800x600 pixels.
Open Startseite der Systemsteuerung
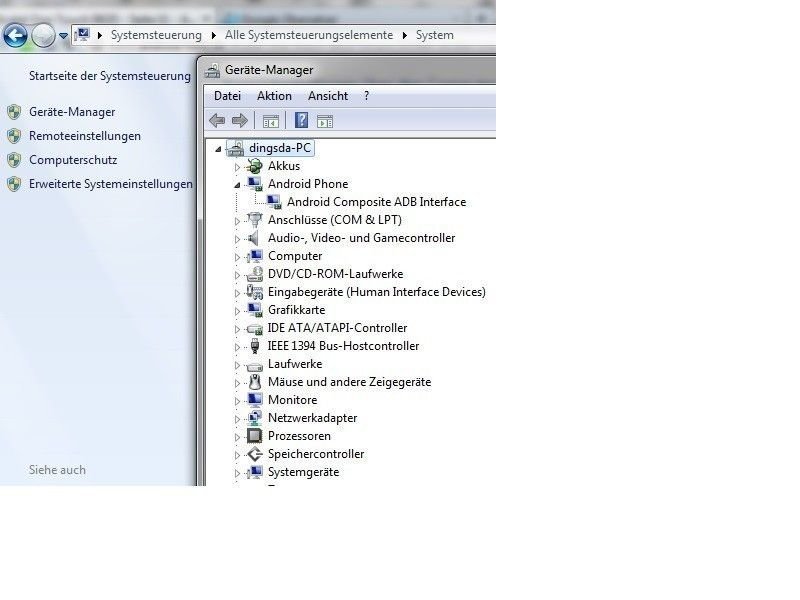click(x=110, y=76)
